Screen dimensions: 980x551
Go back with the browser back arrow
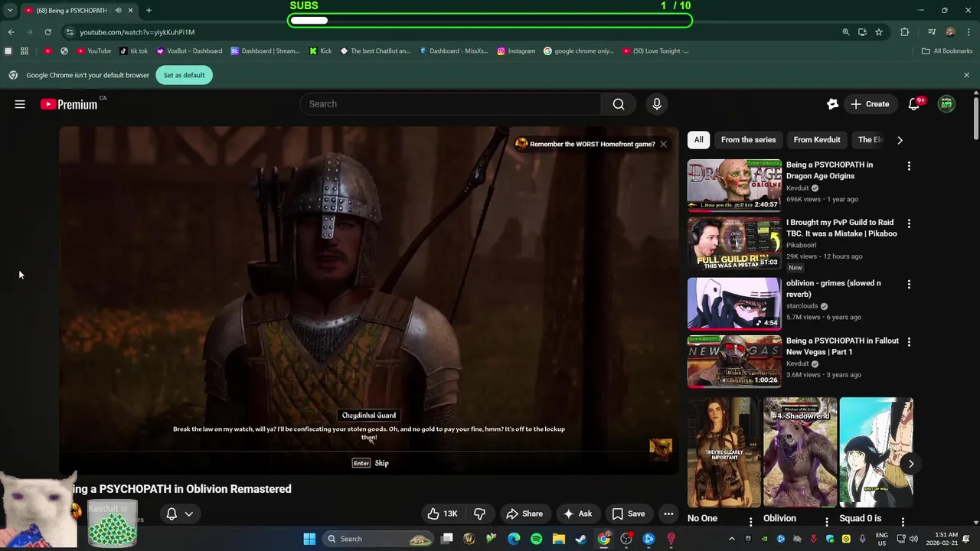[x=11, y=32]
